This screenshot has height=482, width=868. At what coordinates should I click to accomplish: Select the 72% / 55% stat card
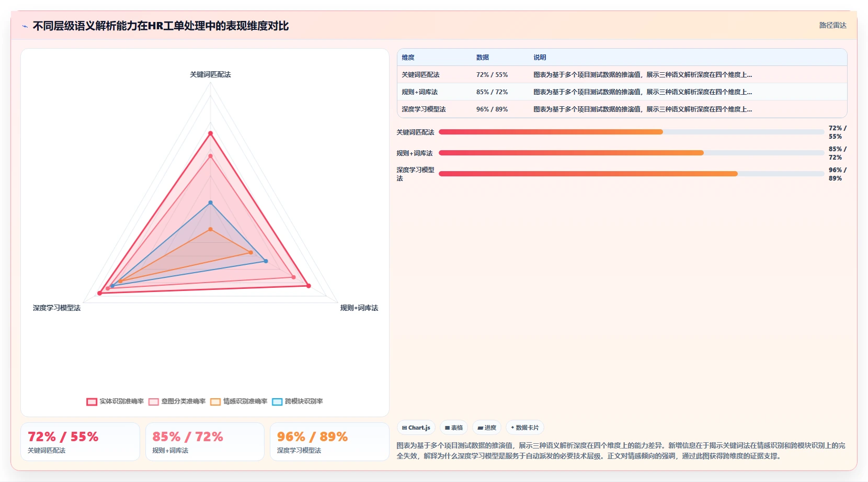[x=80, y=442]
